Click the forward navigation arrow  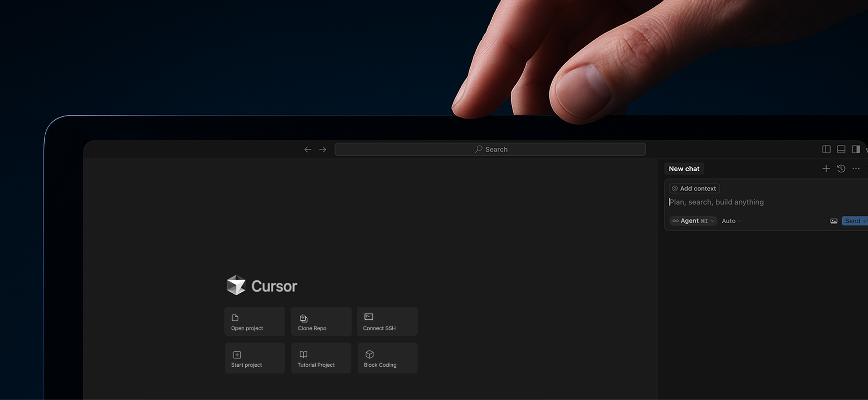point(322,149)
